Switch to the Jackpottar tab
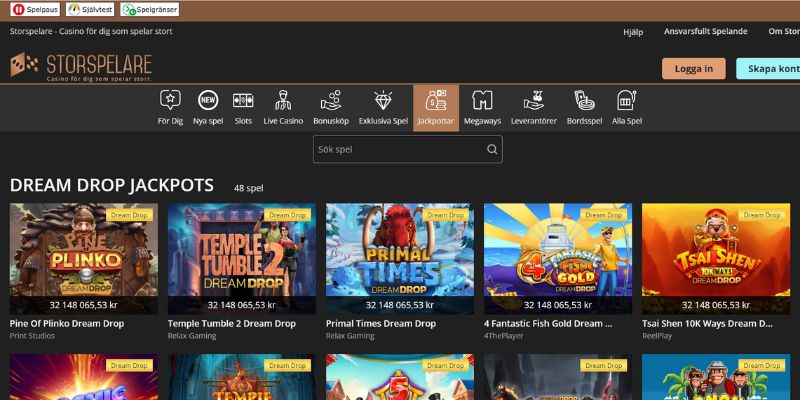This screenshot has height=400, width=800. tap(436, 108)
